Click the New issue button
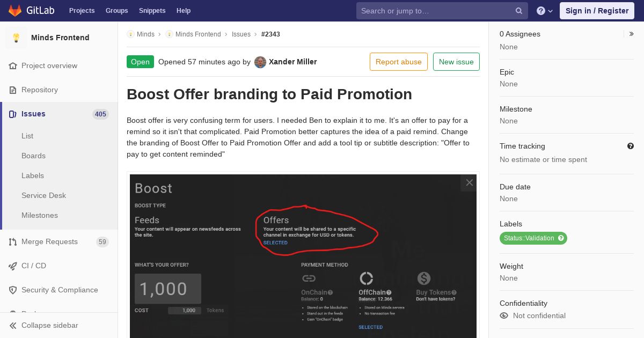This screenshot has width=644, height=338. [456, 62]
